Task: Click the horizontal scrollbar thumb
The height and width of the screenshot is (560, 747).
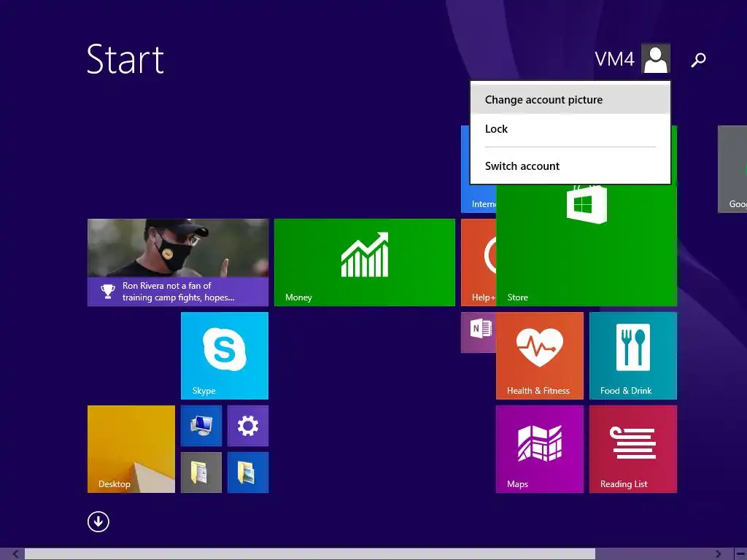Action: (309, 554)
